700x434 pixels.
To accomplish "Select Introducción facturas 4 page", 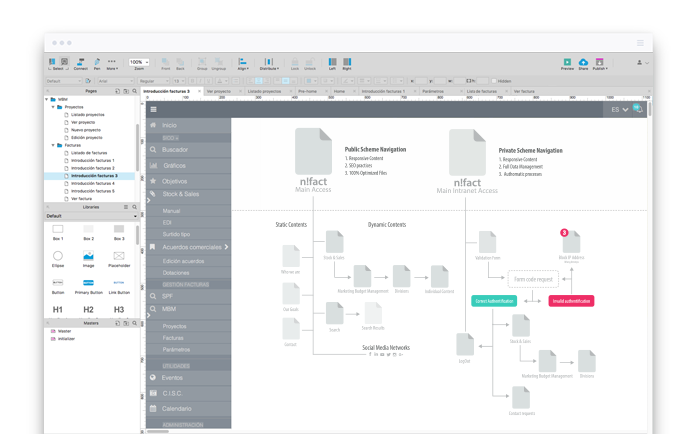I will point(92,184).
